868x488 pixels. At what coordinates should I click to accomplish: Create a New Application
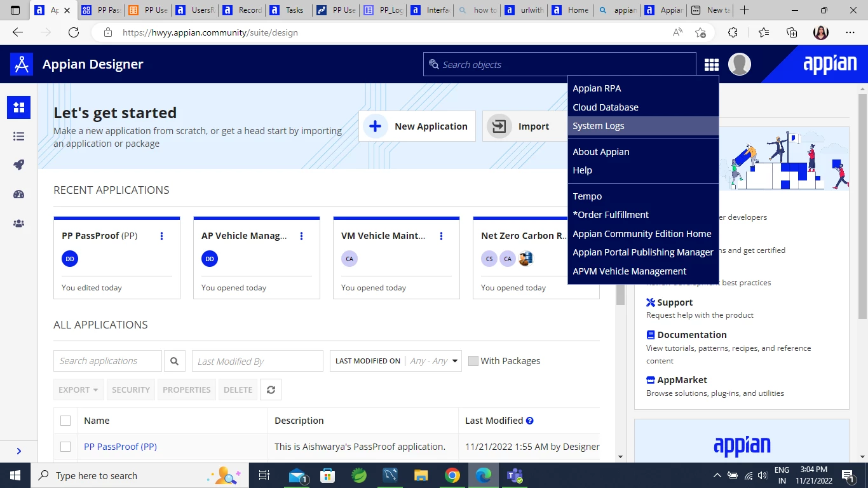417,126
